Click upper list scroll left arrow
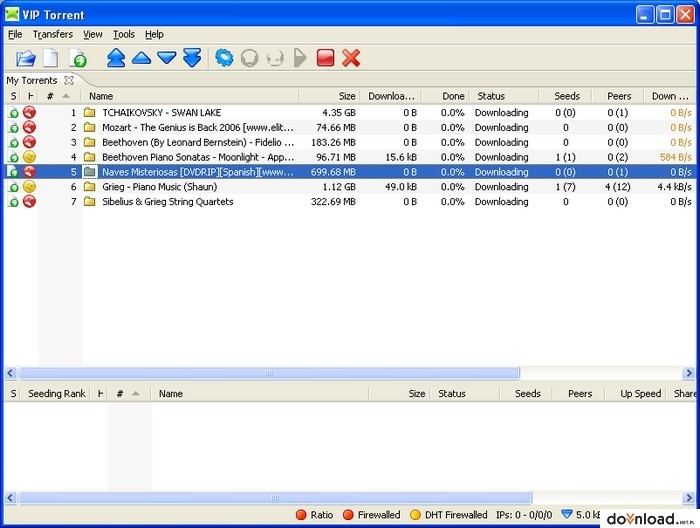The height and width of the screenshot is (528, 700). click(11, 373)
